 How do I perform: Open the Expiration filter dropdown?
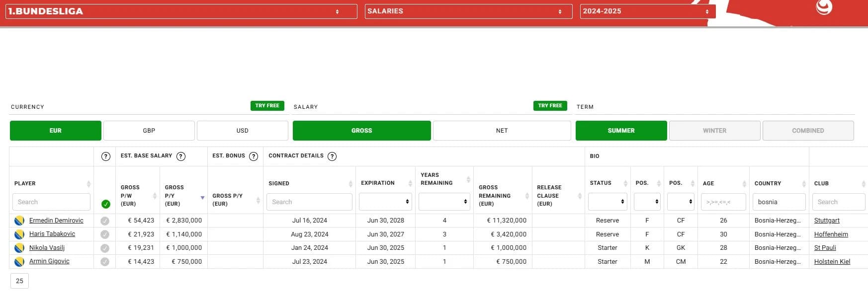(385, 202)
